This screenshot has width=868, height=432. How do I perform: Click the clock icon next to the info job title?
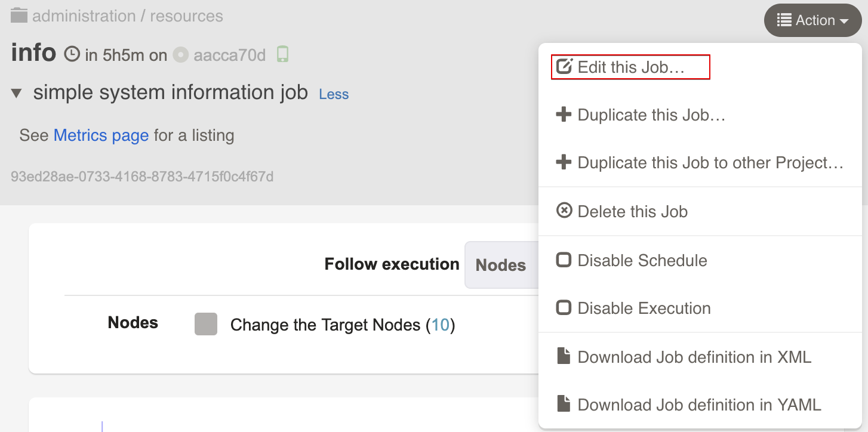pyautogui.click(x=71, y=54)
